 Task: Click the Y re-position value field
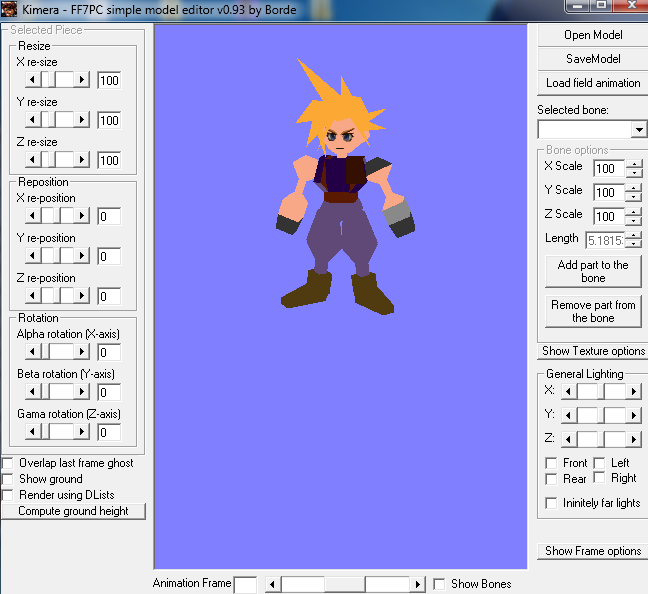110,256
